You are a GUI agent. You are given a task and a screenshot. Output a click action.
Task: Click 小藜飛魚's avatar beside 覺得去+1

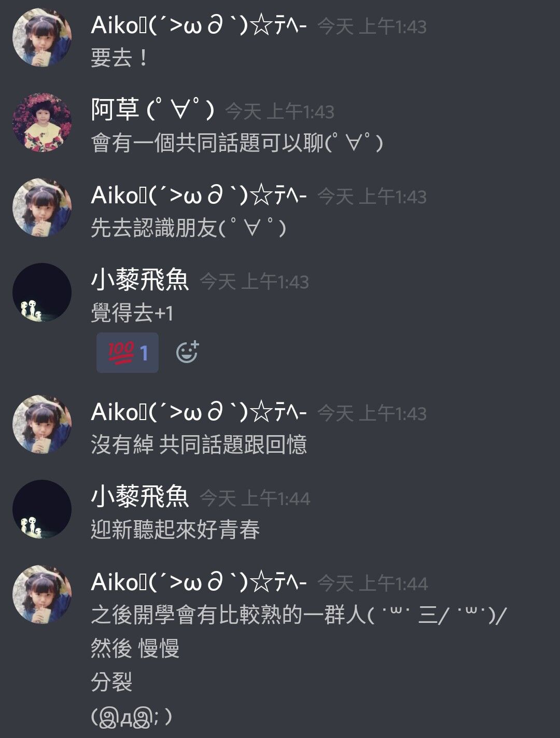coord(42,293)
